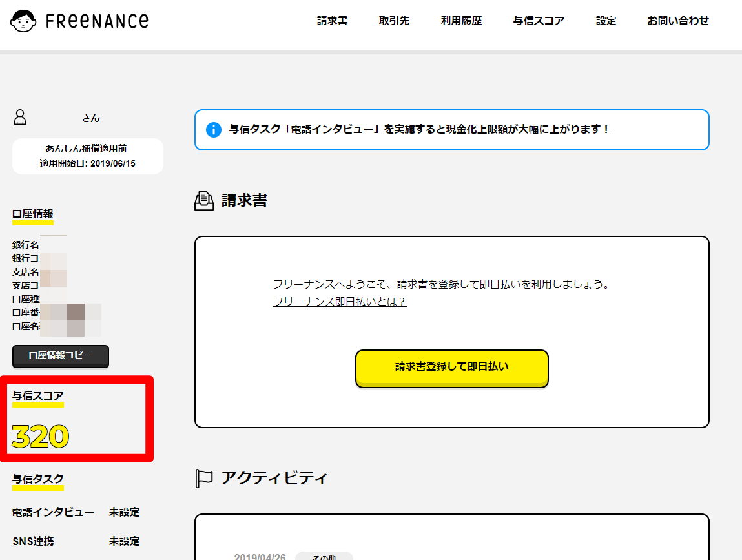The width and height of the screenshot is (742, 560).
Task: Click the フリーナンスへようこそ welcome message text
Action: (x=442, y=284)
